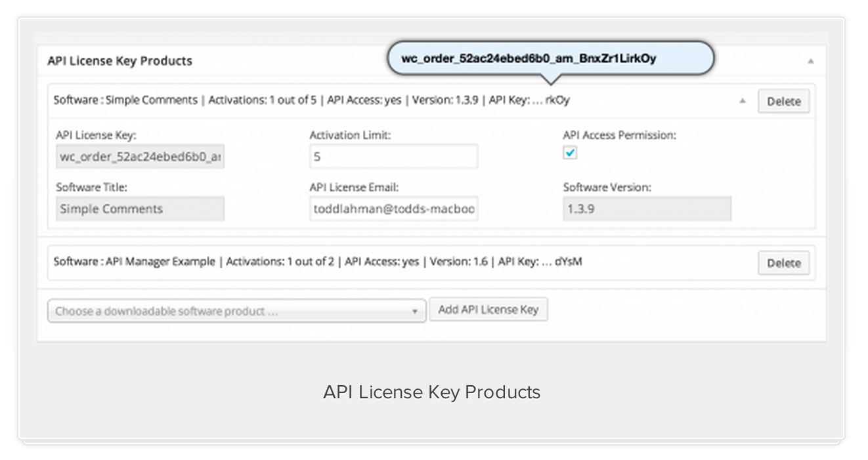868x460 pixels.
Task: Collapse the API License Key Products metabox
Action: tap(810, 60)
